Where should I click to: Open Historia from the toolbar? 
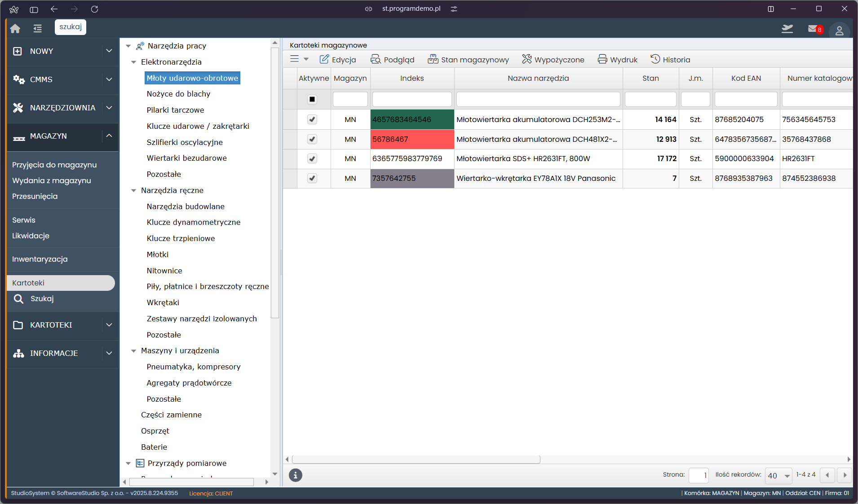click(x=670, y=60)
